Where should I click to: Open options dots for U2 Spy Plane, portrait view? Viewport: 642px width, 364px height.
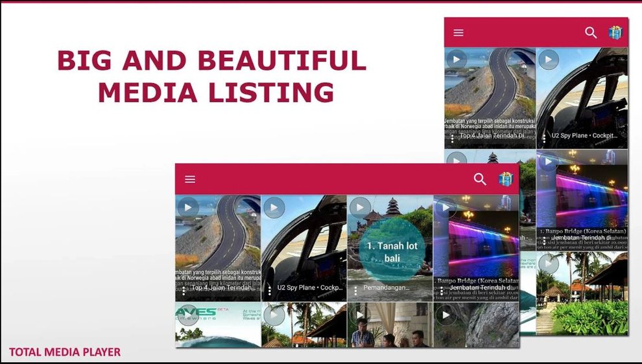(x=544, y=139)
